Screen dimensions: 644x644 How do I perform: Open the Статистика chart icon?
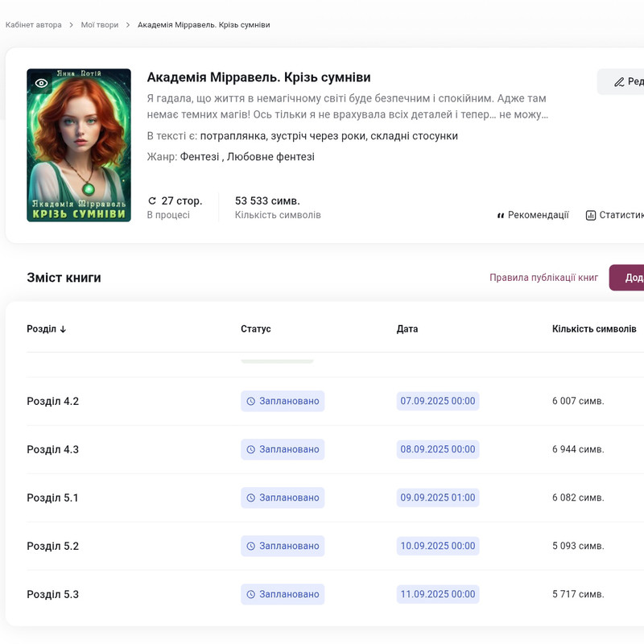point(591,215)
